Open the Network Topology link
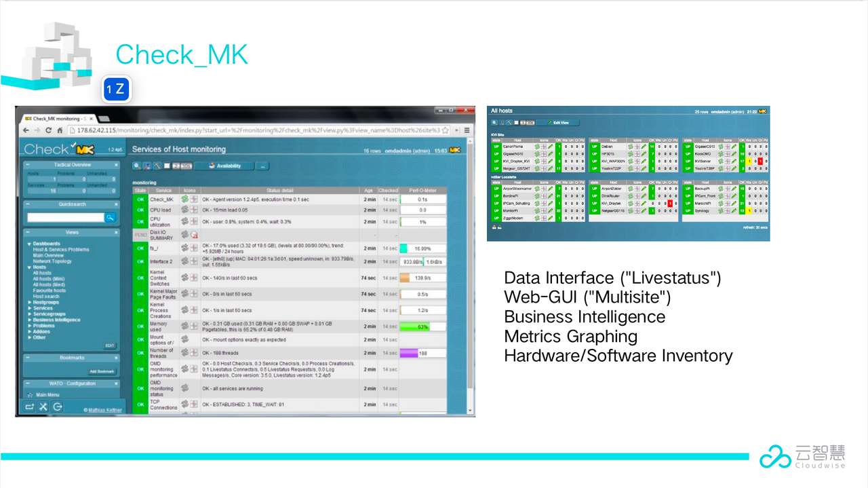Viewport: 868px width, 488px height. click(x=52, y=261)
